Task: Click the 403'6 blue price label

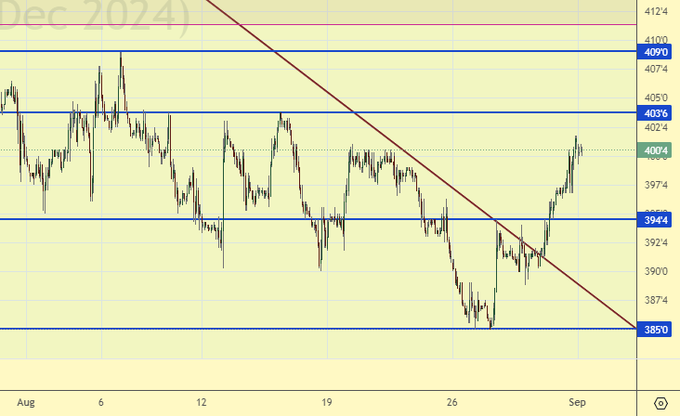Action: coord(656,114)
